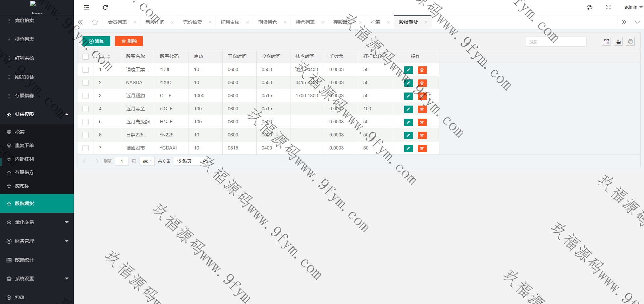Check the select-all header checkbox
644x304 pixels.
coord(86,57)
